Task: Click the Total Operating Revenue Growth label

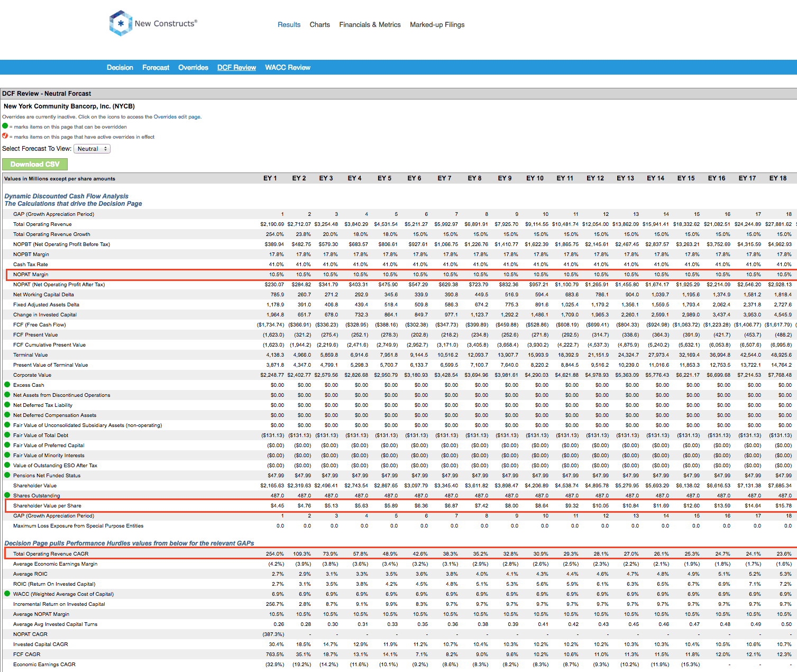Action: (52, 234)
